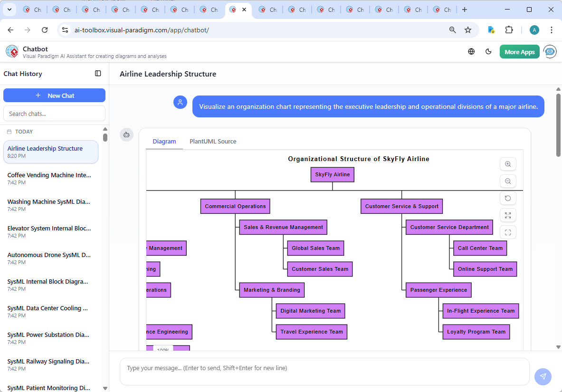Collapse the Chat History sidebar
The width and height of the screenshot is (562, 392).
[x=98, y=74]
